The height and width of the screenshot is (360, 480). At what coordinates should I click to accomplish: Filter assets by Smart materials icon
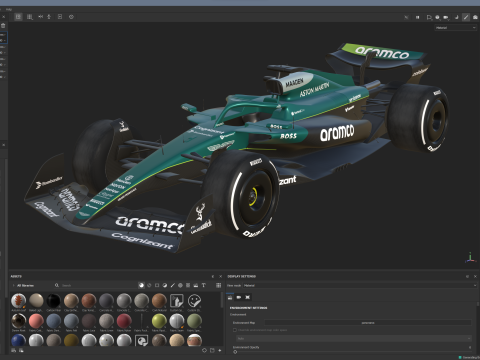[x=149, y=285]
